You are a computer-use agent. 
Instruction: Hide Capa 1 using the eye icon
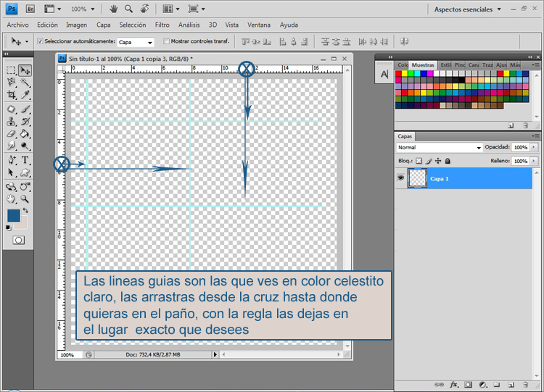401,178
